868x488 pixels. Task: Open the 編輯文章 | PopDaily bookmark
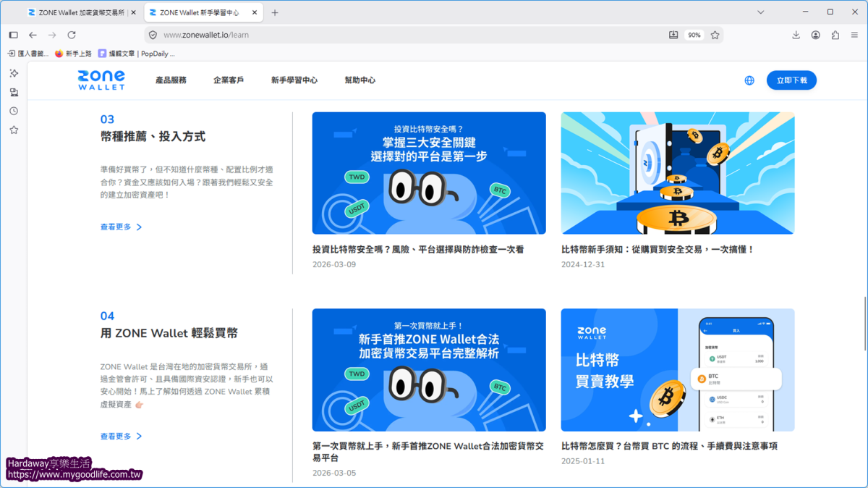pyautogui.click(x=136, y=54)
